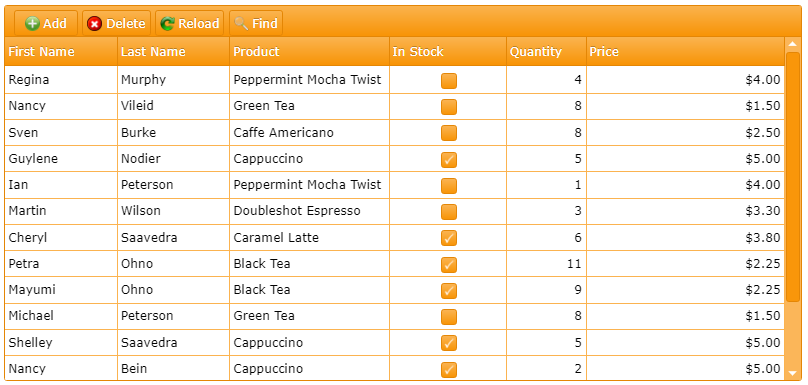Image resolution: width=808 pixels, height=385 pixels.
Task: Click the green Reload arrow icon
Action: click(x=167, y=23)
